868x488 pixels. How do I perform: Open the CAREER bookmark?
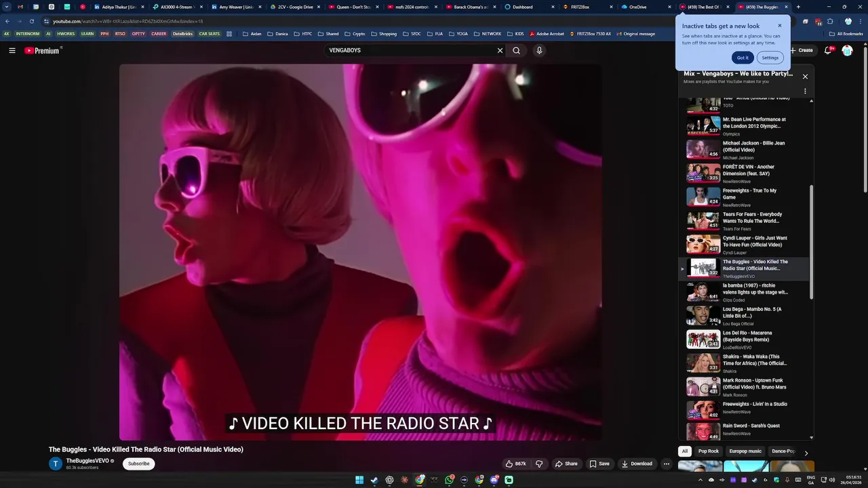pos(159,33)
